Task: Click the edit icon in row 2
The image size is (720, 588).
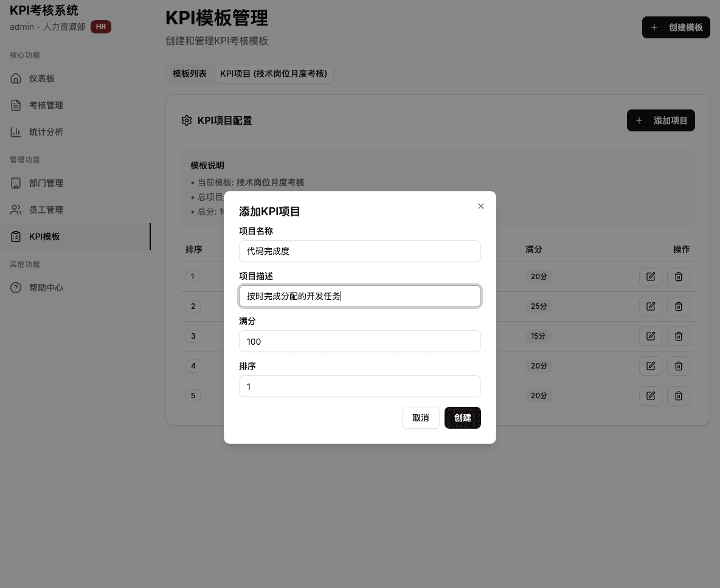Action: point(651,306)
